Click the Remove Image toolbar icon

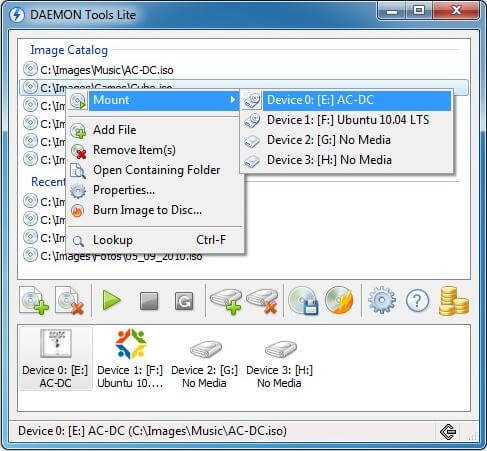tap(69, 301)
